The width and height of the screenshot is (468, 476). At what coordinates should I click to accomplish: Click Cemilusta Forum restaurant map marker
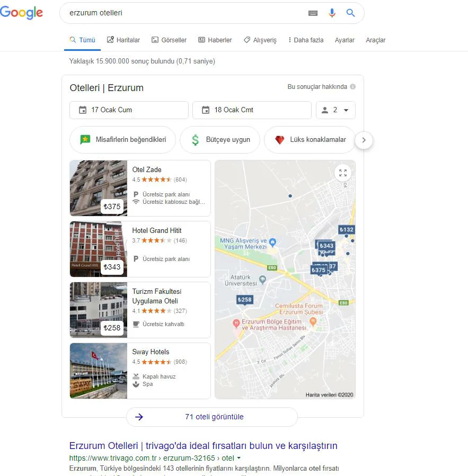313,321
